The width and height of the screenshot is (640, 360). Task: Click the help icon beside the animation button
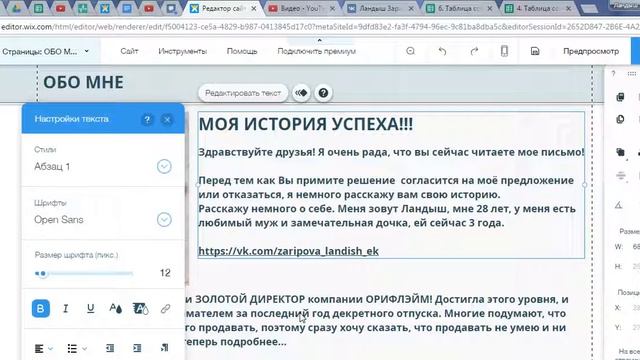(323, 93)
